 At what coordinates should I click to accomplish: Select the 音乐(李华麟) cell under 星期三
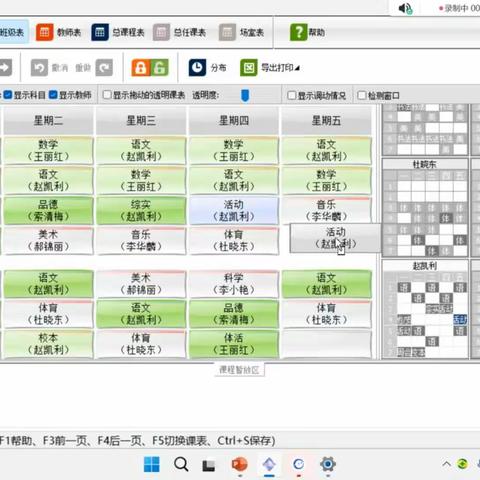(141, 241)
